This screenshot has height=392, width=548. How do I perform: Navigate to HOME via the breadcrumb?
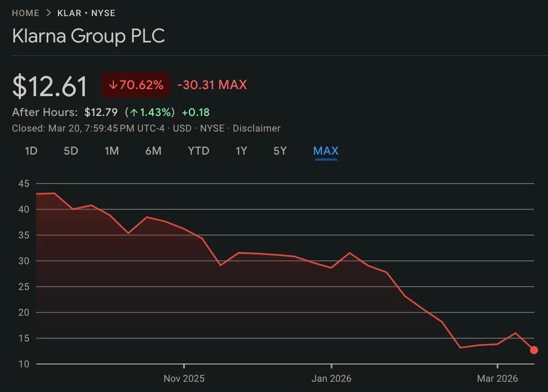(x=25, y=13)
